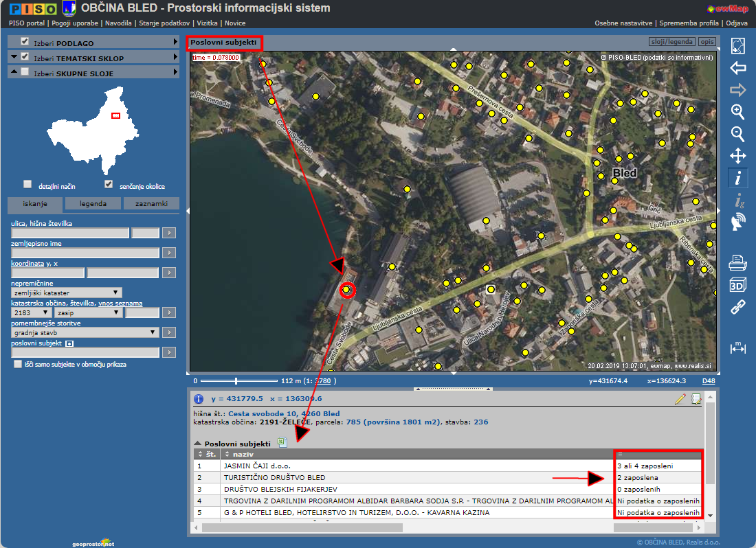
Task: Click the zoom out magnifier tool
Action: pos(737,134)
